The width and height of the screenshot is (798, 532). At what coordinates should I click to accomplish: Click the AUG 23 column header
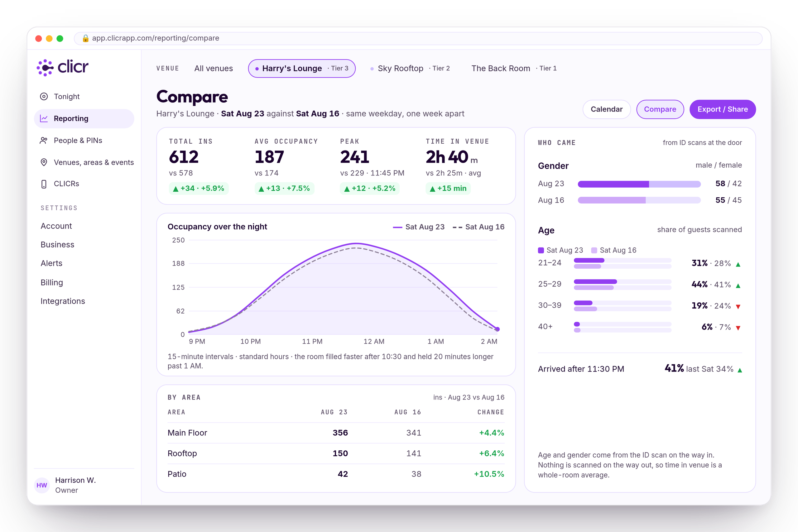click(334, 412)
